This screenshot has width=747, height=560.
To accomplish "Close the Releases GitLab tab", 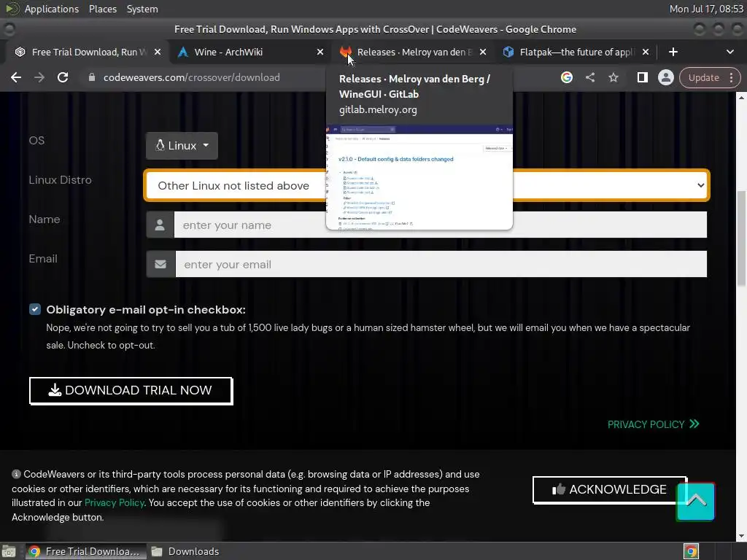I will coord(483,52).
